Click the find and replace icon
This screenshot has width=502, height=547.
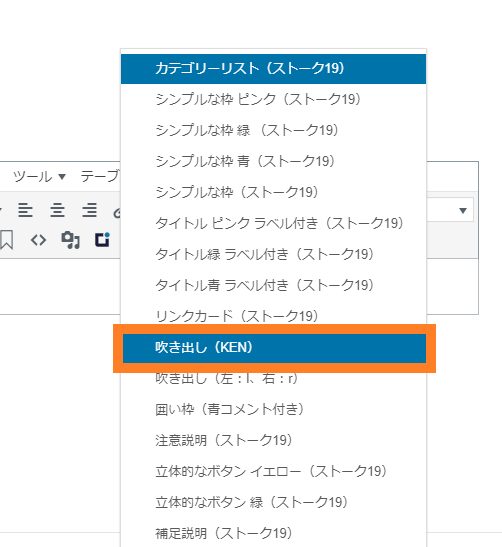coord(70,240)
